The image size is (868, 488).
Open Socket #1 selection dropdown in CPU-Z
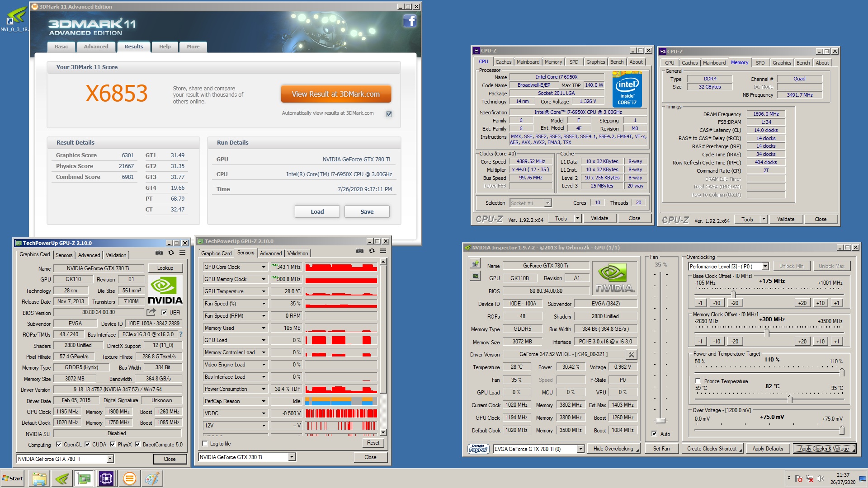(547, 203)
